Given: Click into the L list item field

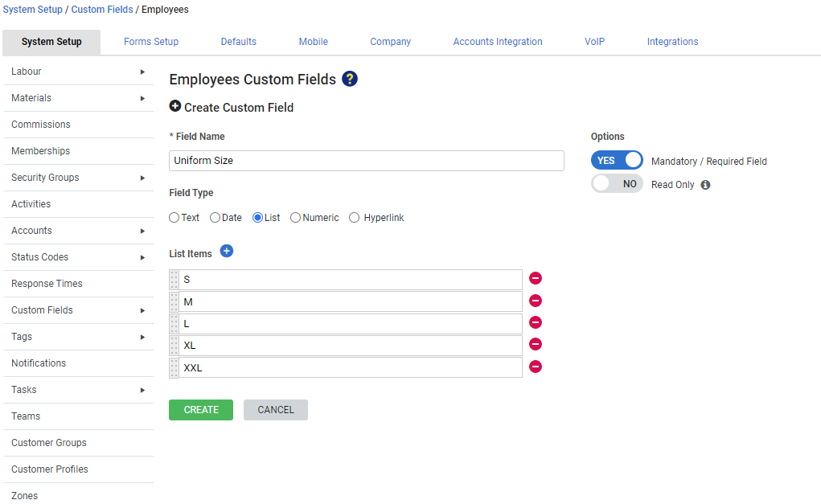Looking at the screenshot, I should [351, 323].
